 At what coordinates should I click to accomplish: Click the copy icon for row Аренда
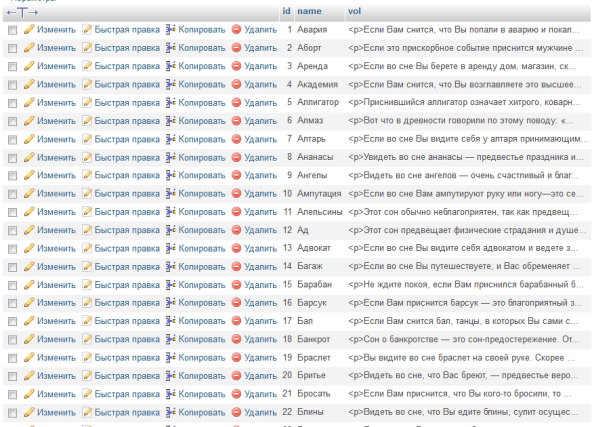171,66
